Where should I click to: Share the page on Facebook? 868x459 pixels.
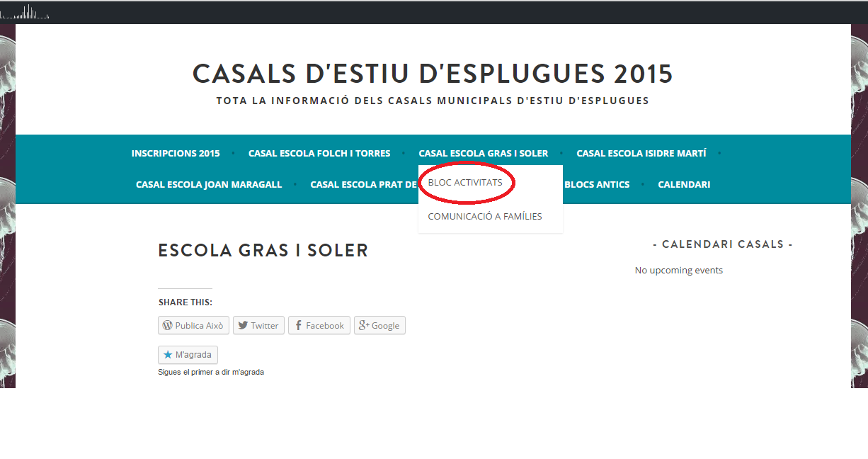[x=319, y=326]
